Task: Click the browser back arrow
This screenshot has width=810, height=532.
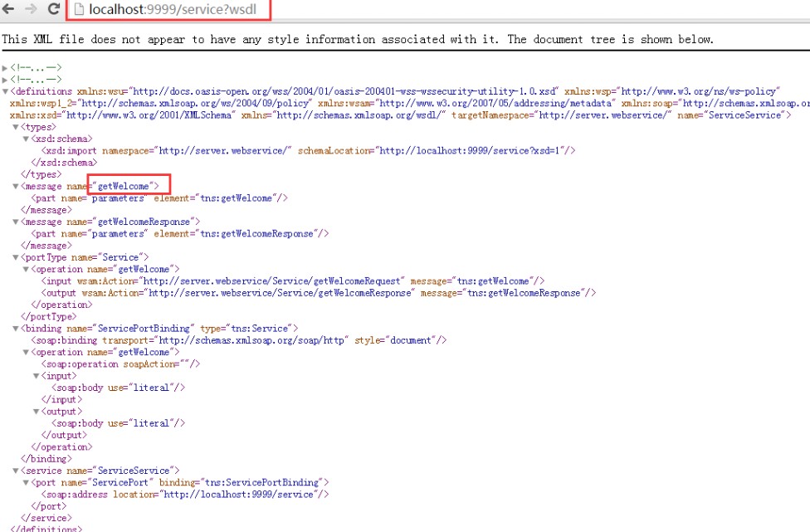Action: coord(9,9)
